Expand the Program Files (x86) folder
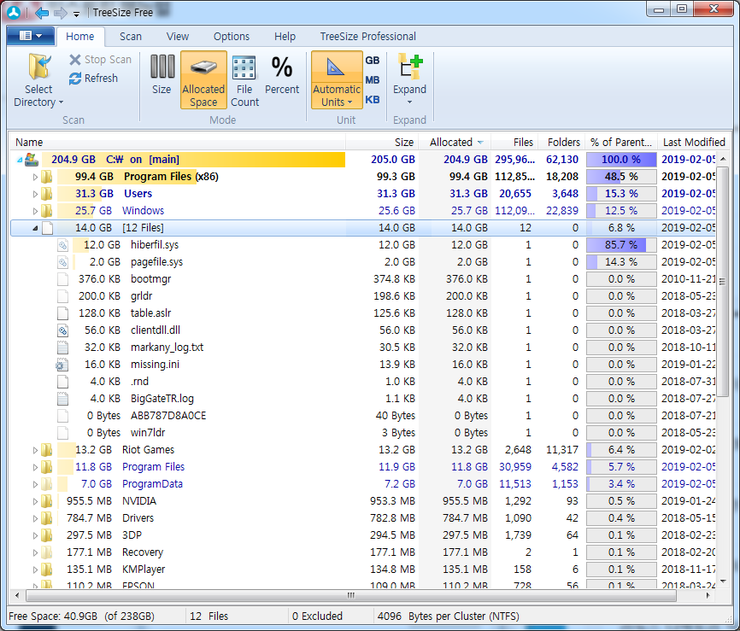 pyautogui.click(x=35, y=177)
